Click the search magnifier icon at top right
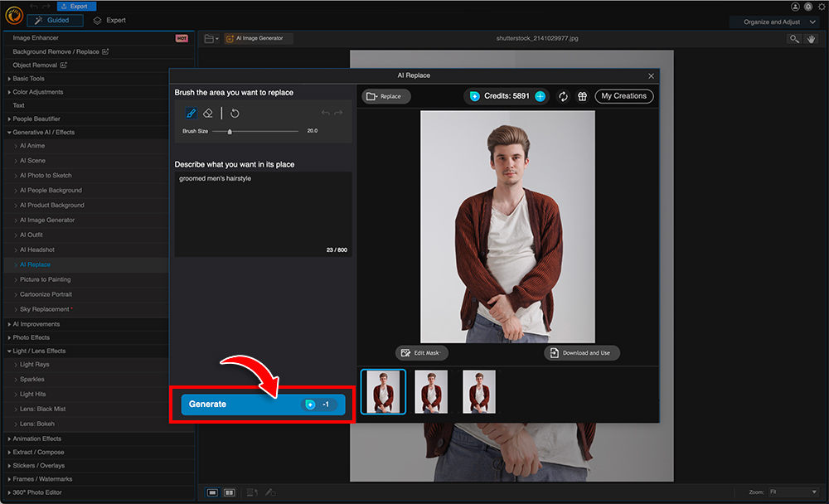The image size is (829, 504). 794,39
